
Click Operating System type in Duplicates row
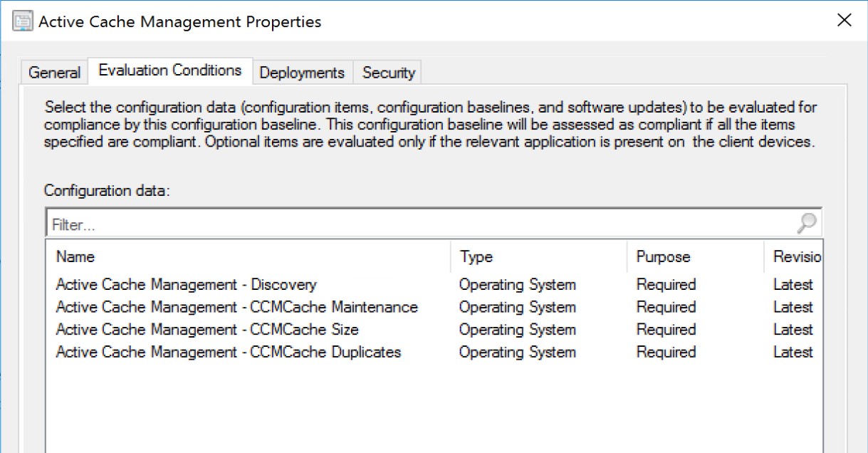pyautogui.click(x=517, y=353)
